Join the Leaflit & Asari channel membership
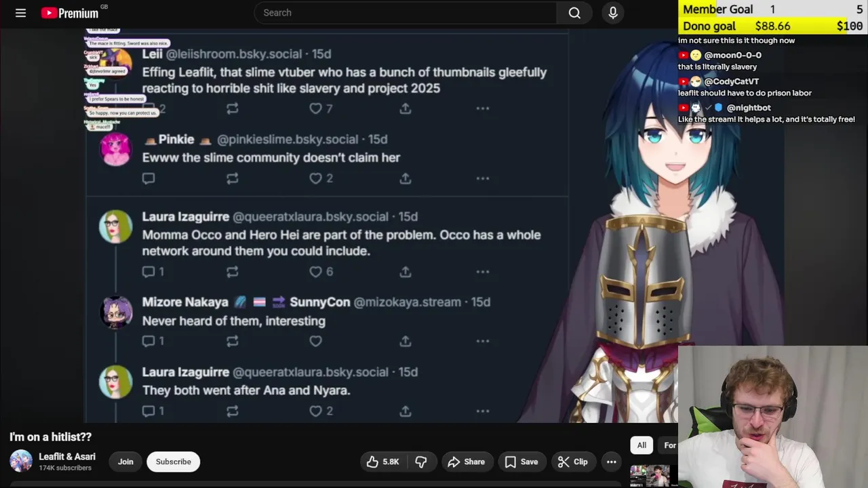 pyautogui.click(x=125, y=462)
